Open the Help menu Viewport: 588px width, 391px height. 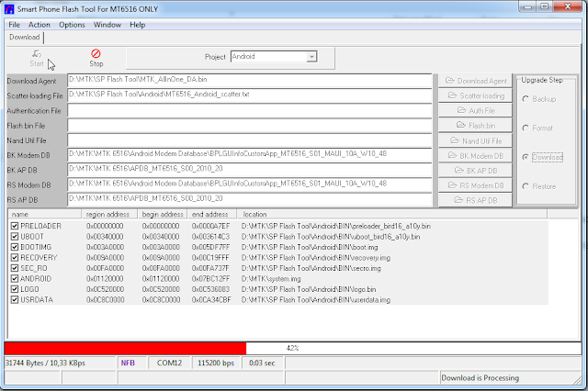(x=137, y=25)
